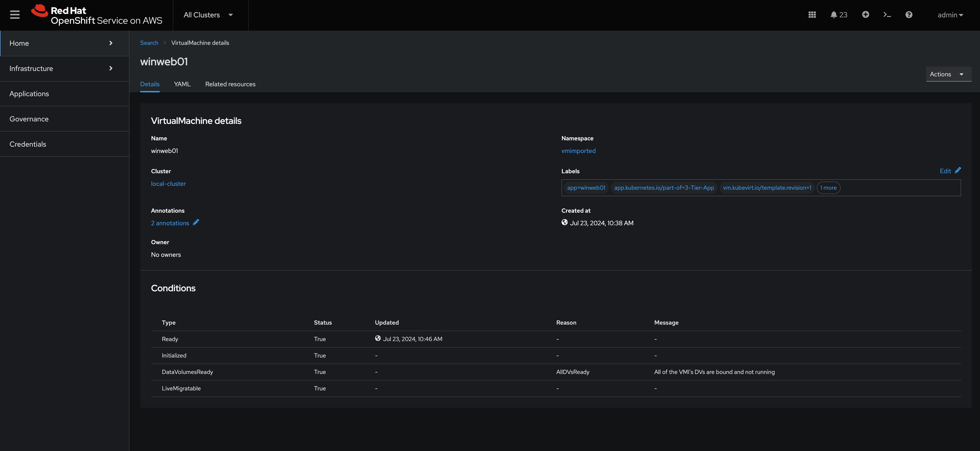Click globe icon beside Created at date
Viewport: 980px width, 451px height.
pyautogui.click(x=565, y=222)
